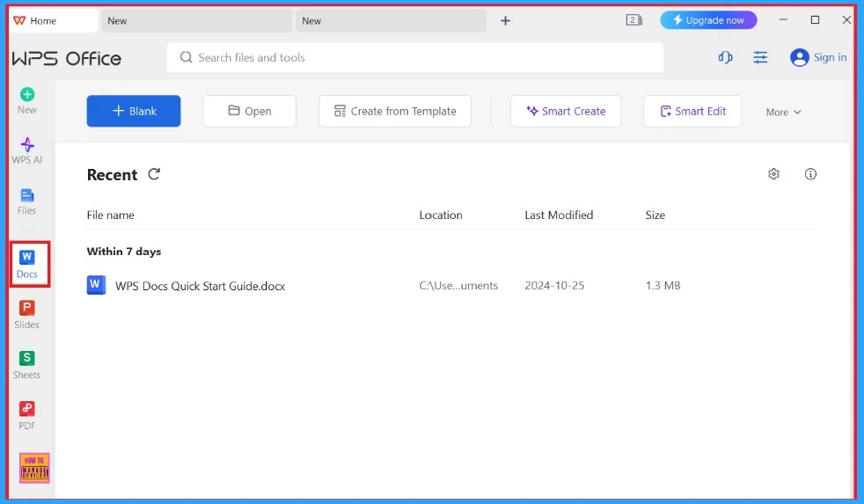Image resolution: width=864 pixels, height=504 pixels.
Task: Open WPS Docs Quick Start Guide.docx
Action: [x=200, y=286]
